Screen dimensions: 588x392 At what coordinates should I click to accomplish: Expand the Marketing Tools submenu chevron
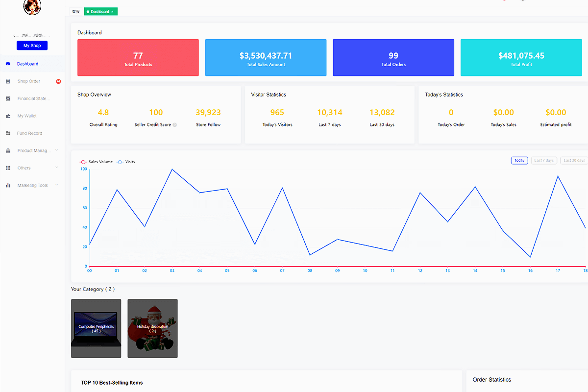[57, 185]
